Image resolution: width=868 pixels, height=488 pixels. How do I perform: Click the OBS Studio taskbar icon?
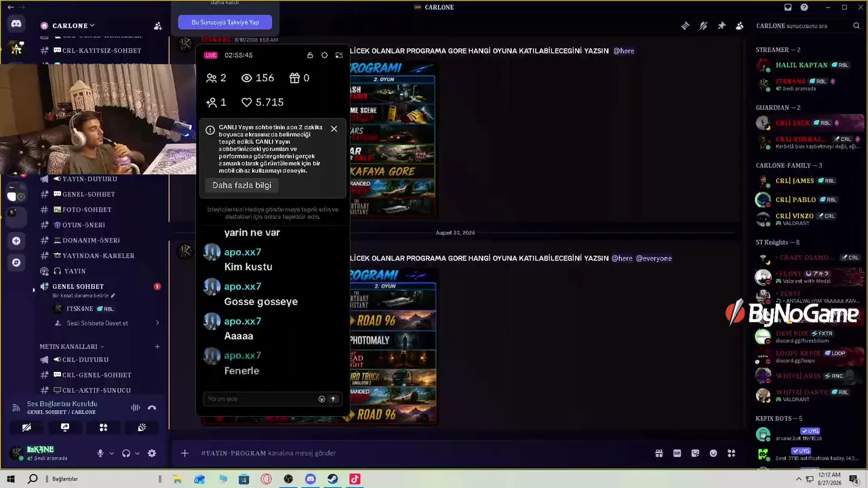click(x=288, y=479)
